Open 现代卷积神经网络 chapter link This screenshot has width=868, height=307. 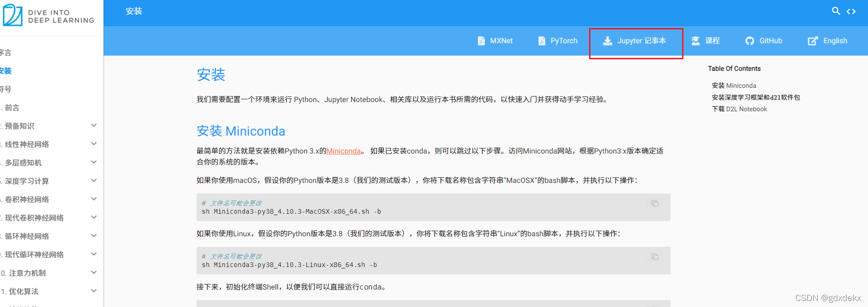[x=32, y=218]
